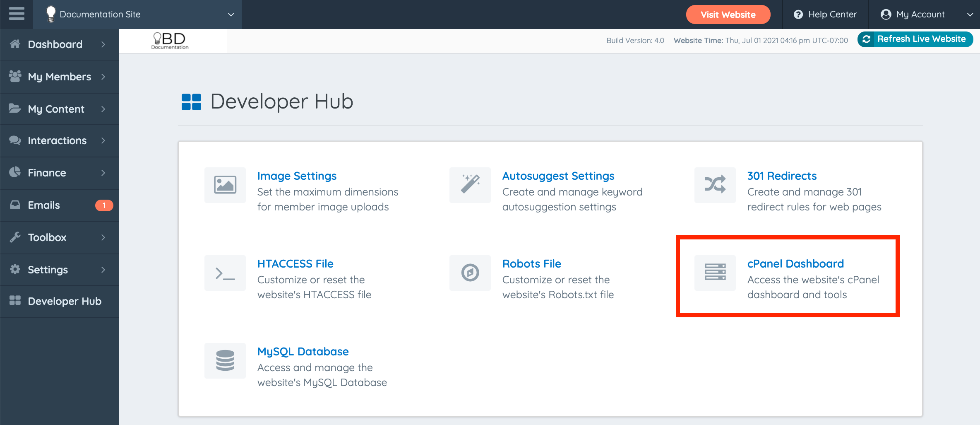The height and width of the screenshot is (425, 980).
Task: Open Dashboard in the sidebar
Action: click(x=60, y=45)
